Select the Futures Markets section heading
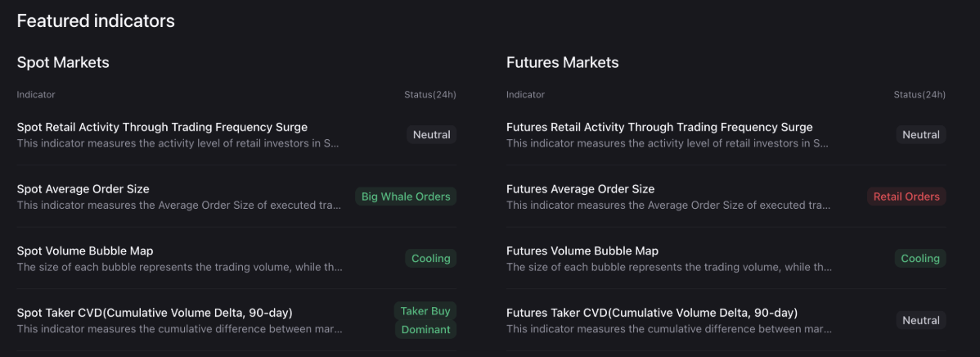Screen dimensions: 980x357 coord(562,63)
